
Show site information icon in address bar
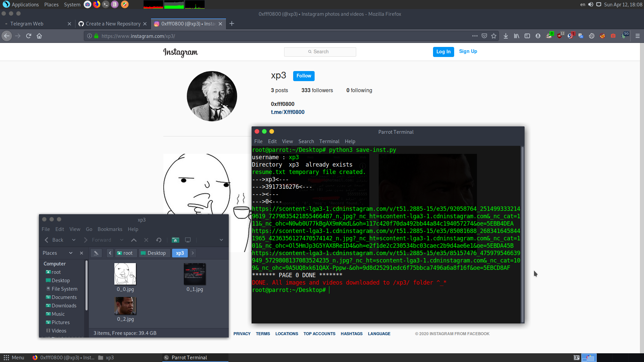(x=90, y=36)
